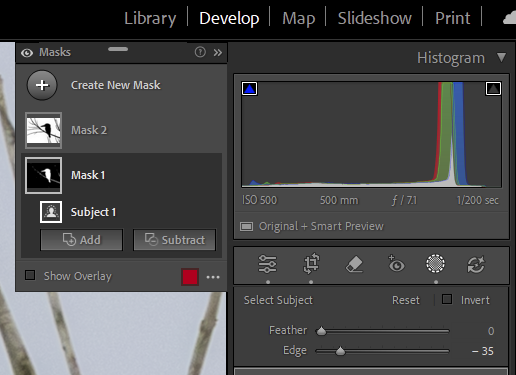Image resolution: width=516 pixels, height=375 pixels.
Task: Open the overlay options three-dot menu
Action: 213,277
